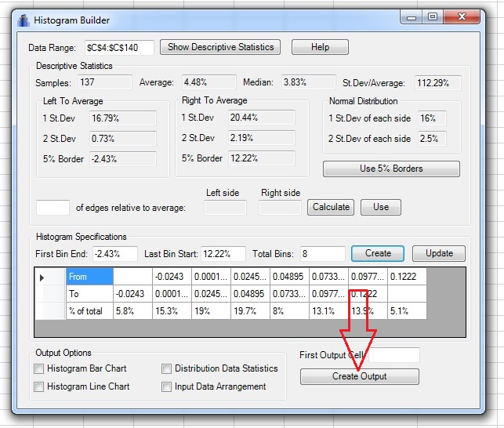
Task: Click Left 5% Border value -2.43%
Action: coord(123,159)
